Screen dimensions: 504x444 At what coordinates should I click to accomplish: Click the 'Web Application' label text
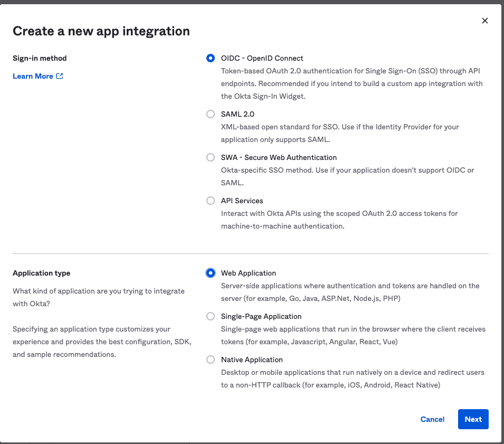click(249, 273)
